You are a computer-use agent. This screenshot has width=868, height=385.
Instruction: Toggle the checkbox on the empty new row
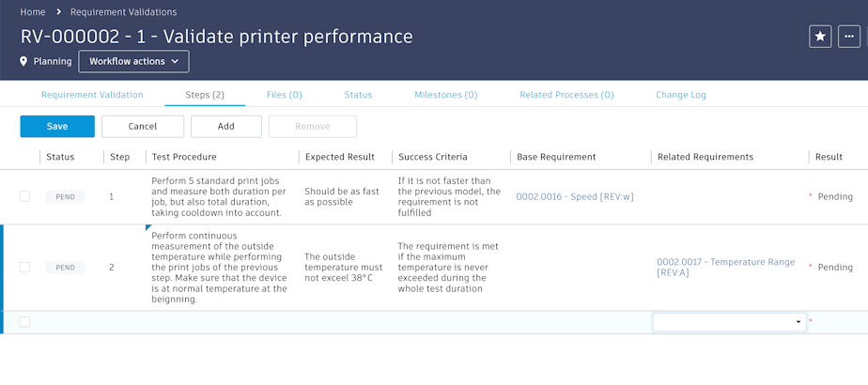[24, 322]
